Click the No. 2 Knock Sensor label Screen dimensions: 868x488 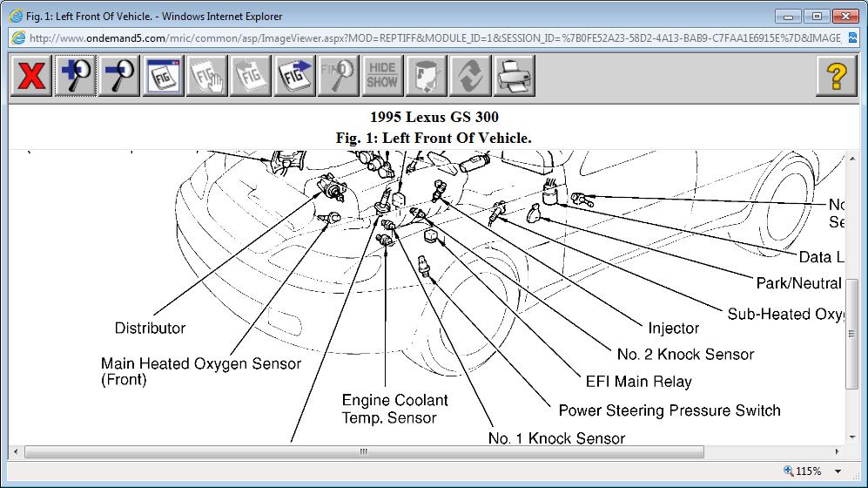tap(685, 355)
